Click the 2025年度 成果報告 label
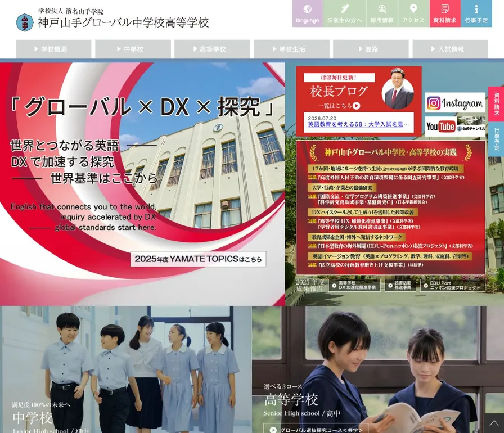 [310, 285]
